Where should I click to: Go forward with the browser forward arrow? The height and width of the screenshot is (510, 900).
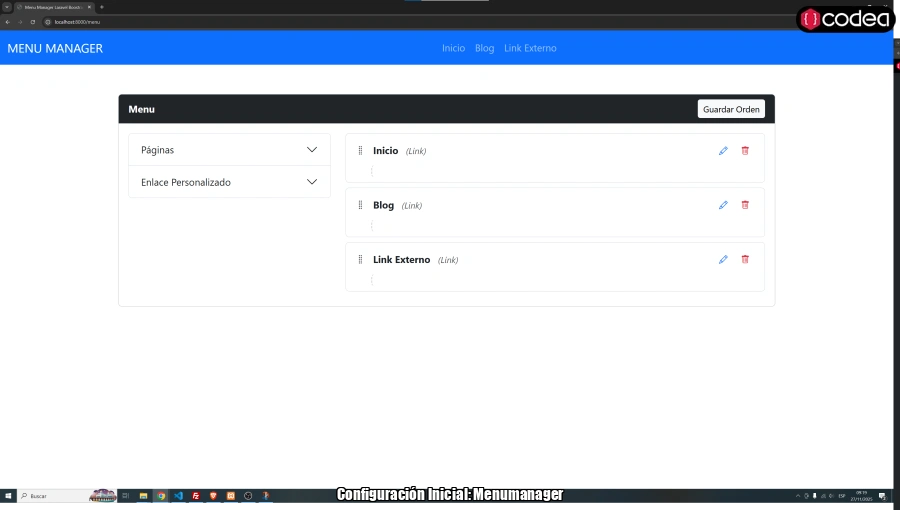pyautogui.click(x=20, y=22)
